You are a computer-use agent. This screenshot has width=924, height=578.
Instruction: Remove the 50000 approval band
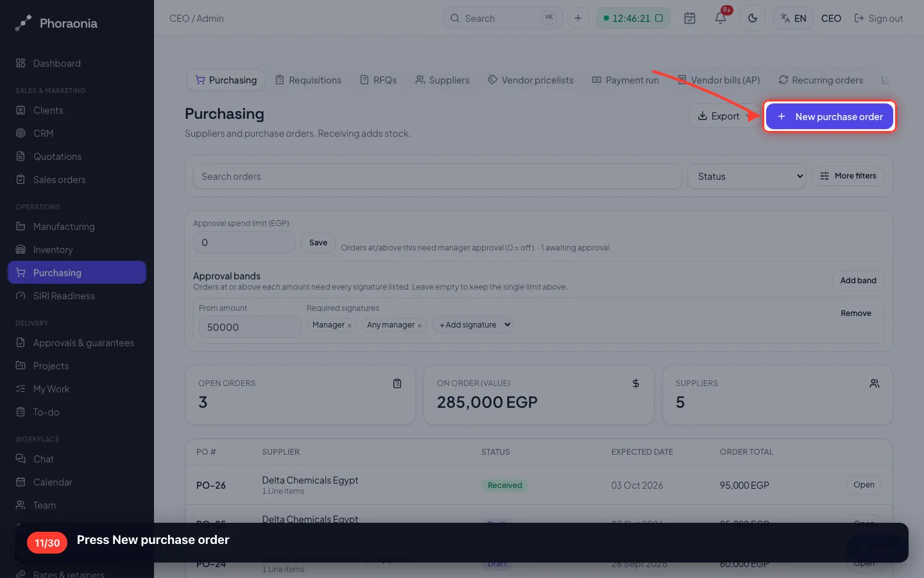[856, 313]
